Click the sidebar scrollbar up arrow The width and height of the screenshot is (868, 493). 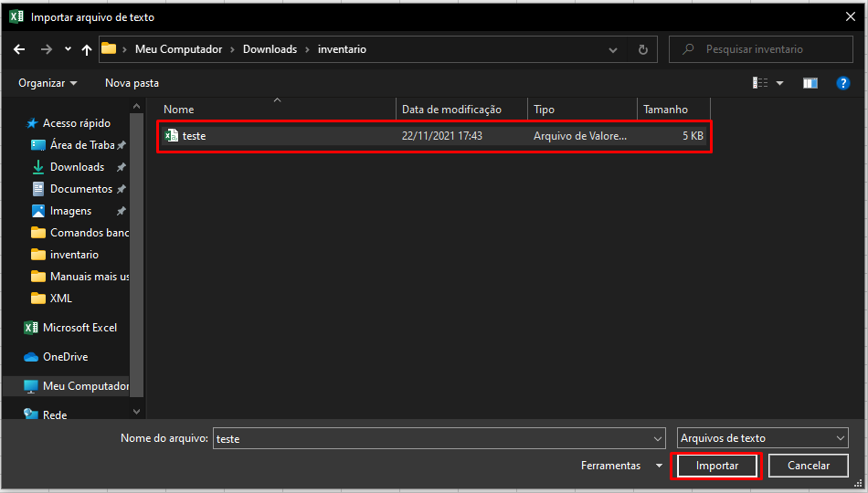click(x=137, y=106)
